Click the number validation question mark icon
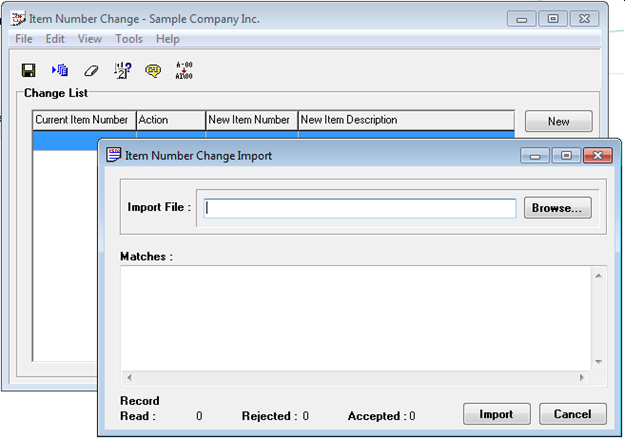 [x=122, y=70]
